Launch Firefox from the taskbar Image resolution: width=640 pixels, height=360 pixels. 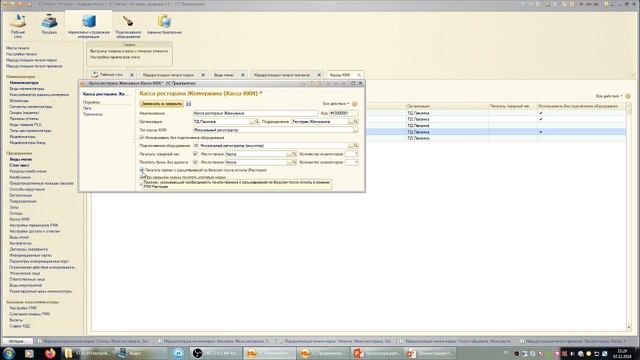pos(50,353)
